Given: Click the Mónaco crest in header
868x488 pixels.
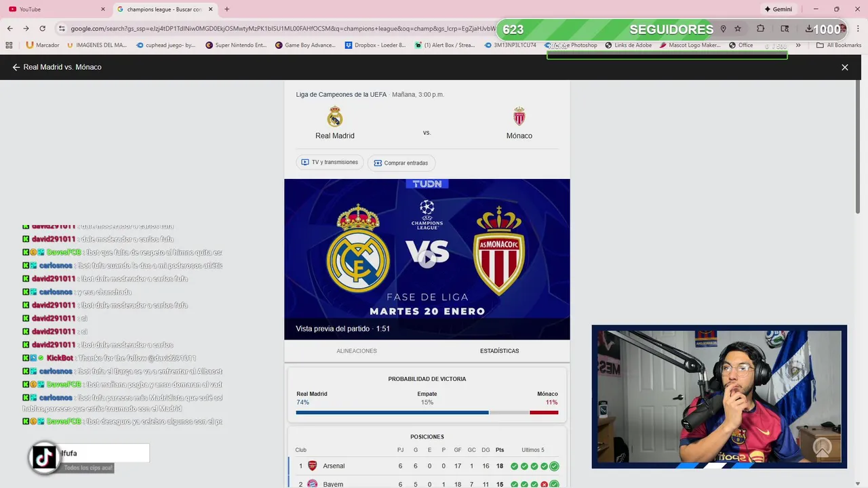Looking at the screenshot, I should point(519,117).
